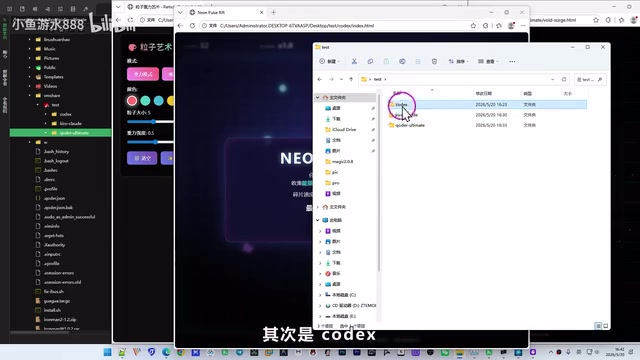Bookmark the page with star in Neon Pulse browser

tap(473, 26)
